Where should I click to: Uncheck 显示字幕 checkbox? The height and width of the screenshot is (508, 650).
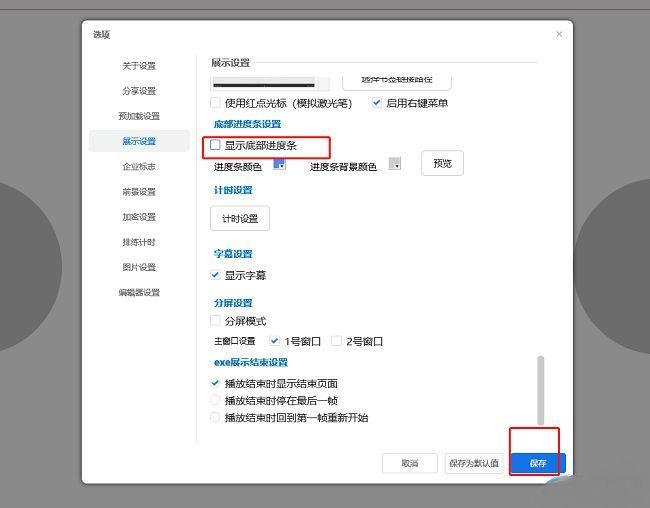[x=215, y=275]
